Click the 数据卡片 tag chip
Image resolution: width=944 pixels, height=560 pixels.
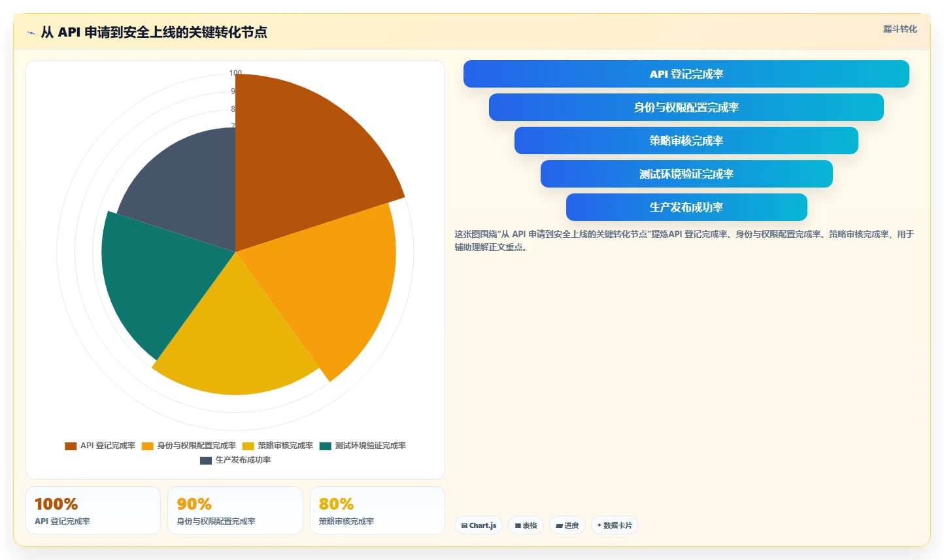pyautogui.click(x=615, y=525)
